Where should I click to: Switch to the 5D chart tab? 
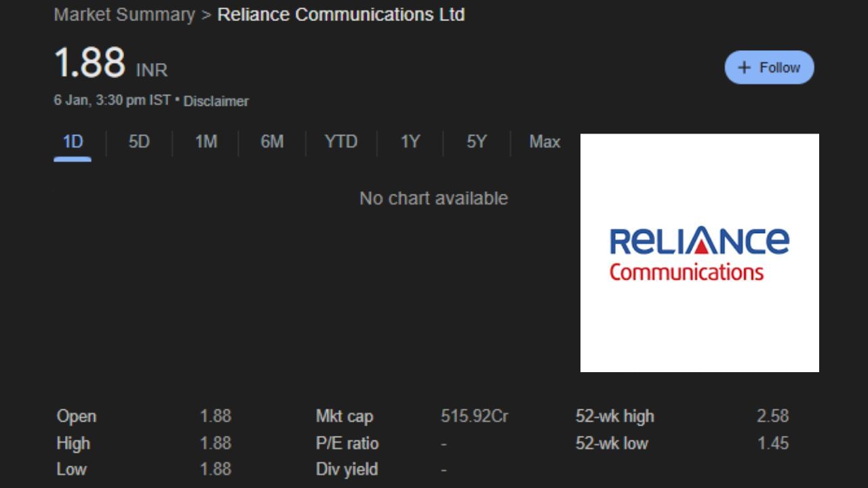(x=139, y=142)
